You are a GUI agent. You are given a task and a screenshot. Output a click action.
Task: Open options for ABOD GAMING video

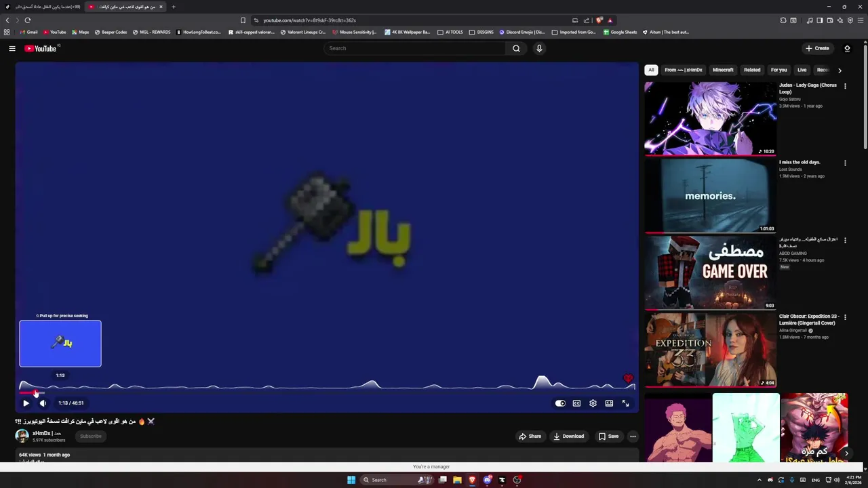pyautogui.click(x=845, y=241)
